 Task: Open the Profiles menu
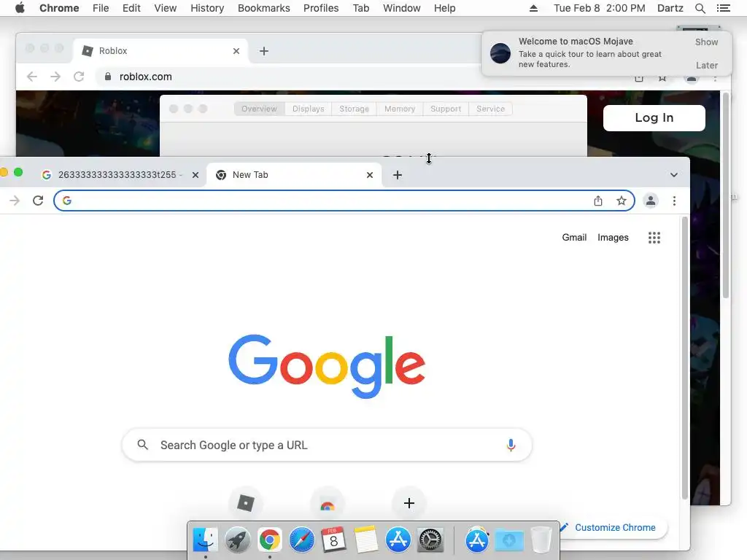coord(321,8)
